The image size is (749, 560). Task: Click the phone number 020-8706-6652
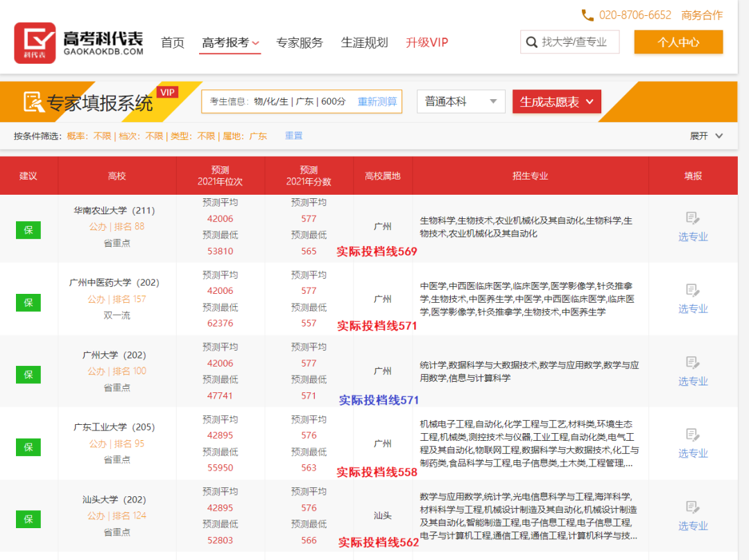[x=635, y=15]
